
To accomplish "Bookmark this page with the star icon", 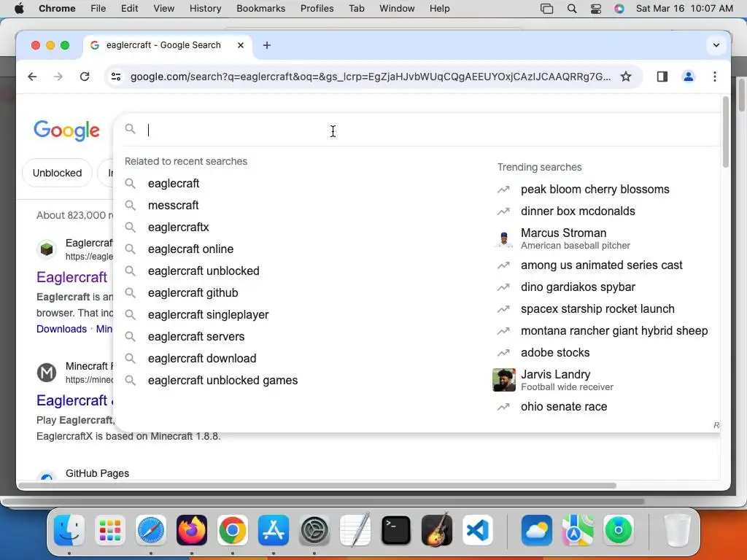I will pos(626,77).
